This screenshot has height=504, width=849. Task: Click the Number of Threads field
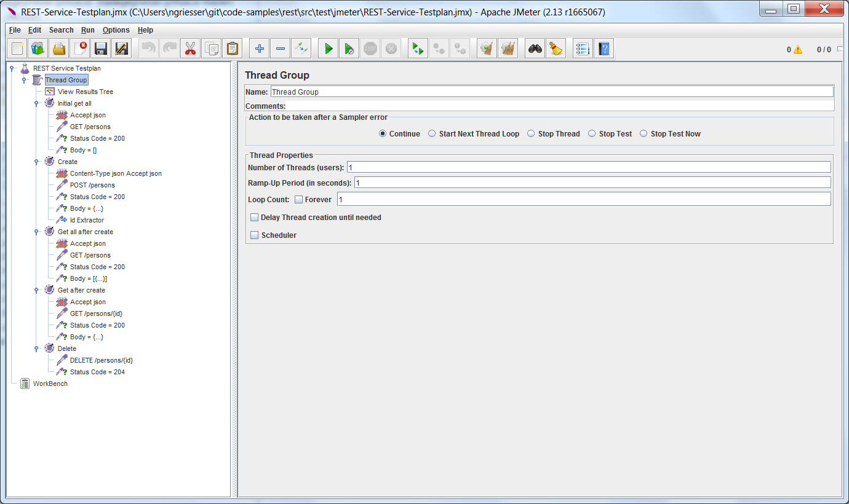[589, 167]
